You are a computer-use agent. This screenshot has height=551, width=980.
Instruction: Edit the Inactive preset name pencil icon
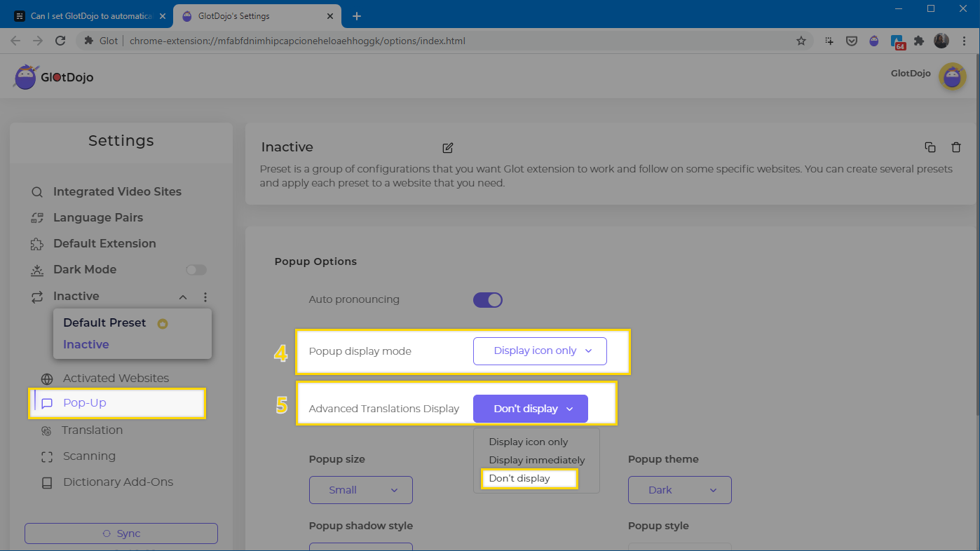click(x=448, y=147)
